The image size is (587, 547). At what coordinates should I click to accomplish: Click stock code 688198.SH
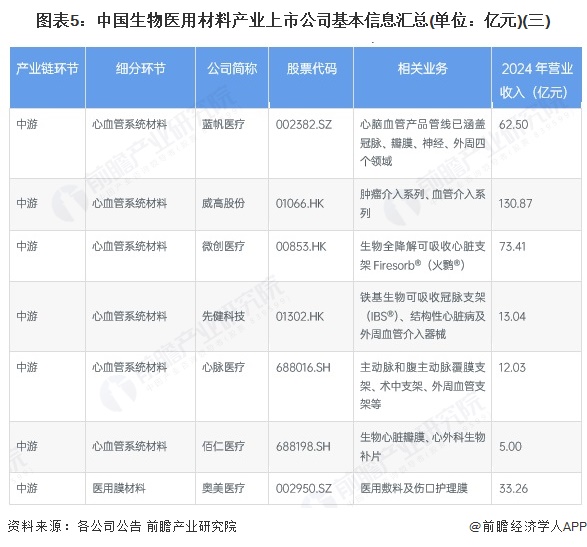[x=303, y=446]
